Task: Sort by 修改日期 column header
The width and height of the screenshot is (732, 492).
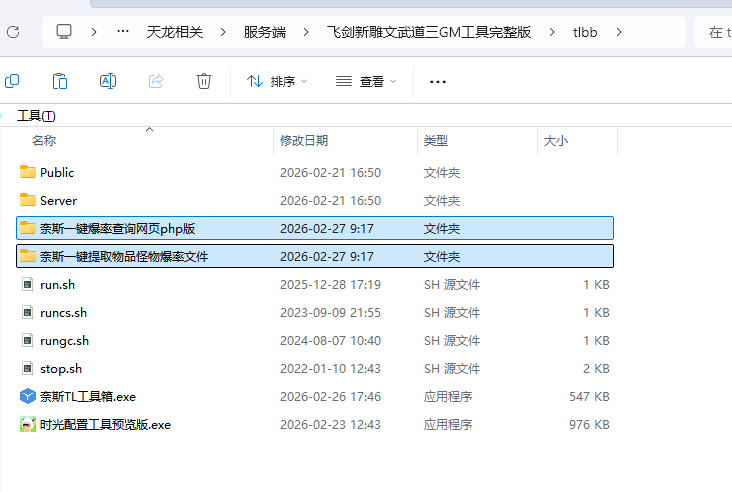Action: click(304, 141)
